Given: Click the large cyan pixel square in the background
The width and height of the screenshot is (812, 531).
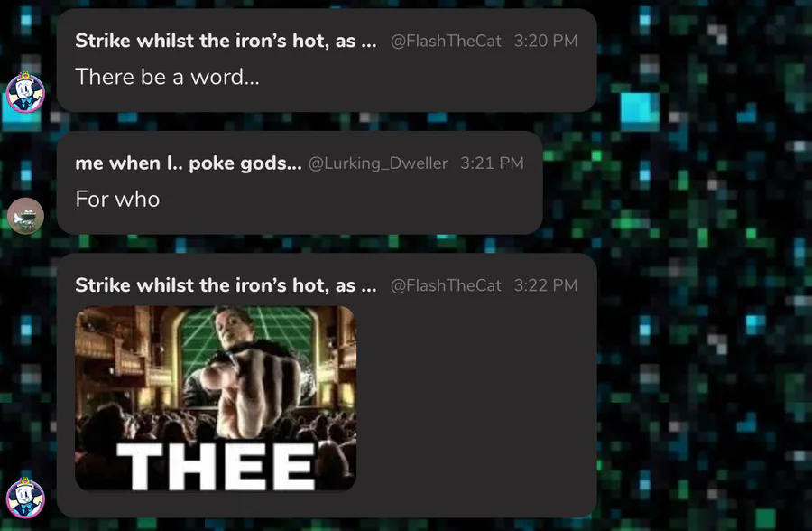Looking at the screenshot, I should point(640,111).
